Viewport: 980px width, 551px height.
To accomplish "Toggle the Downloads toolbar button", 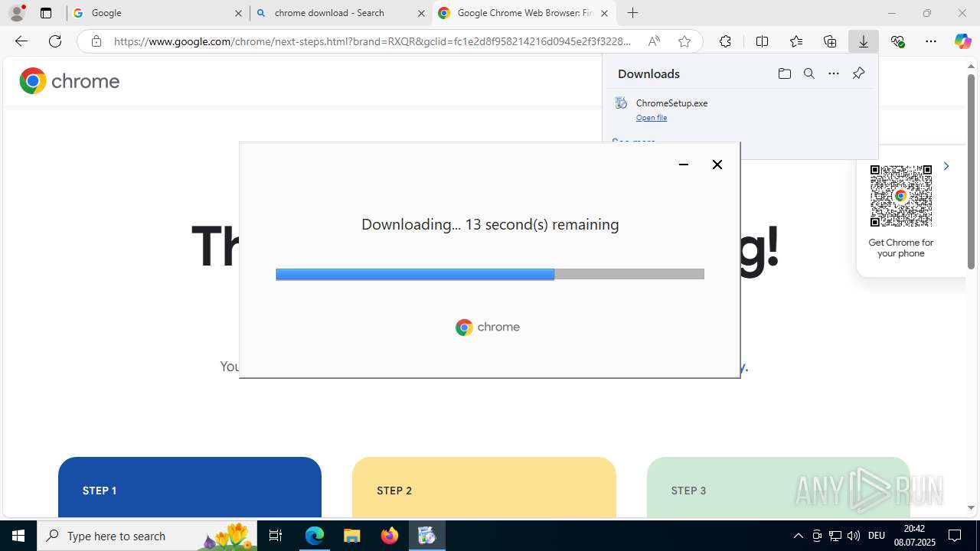I will tap(864, 41).
